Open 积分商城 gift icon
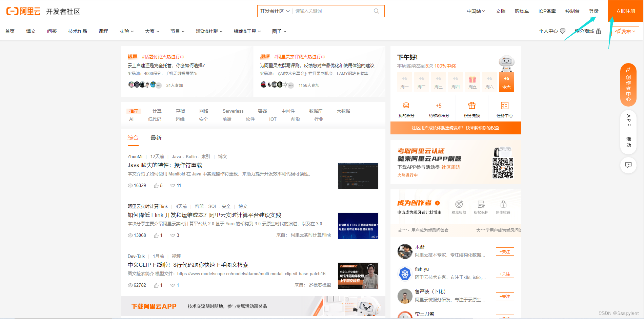 point(599,31)
